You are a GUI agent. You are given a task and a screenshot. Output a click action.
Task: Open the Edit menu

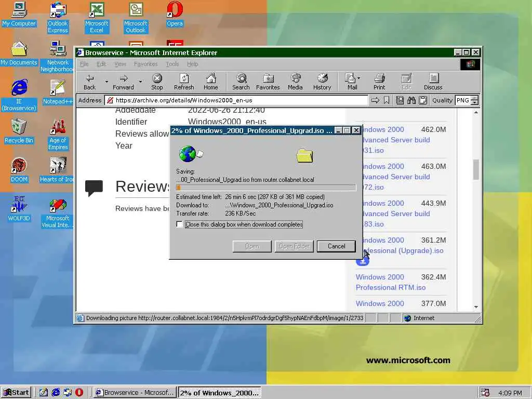click(101, 64)
